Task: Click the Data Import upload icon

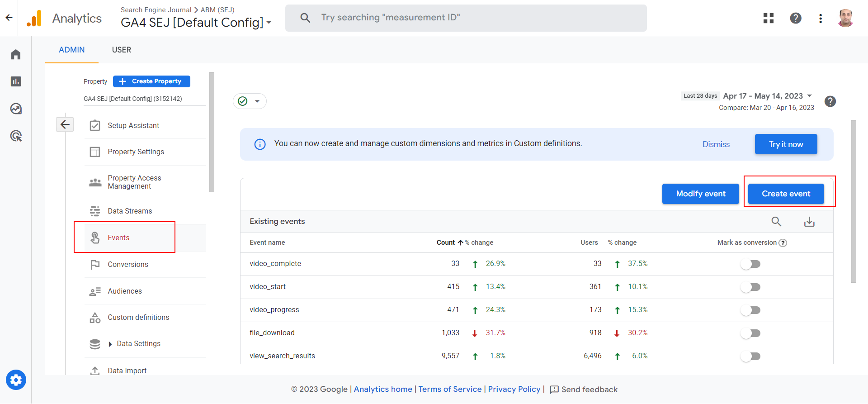Action: point(95,371)
